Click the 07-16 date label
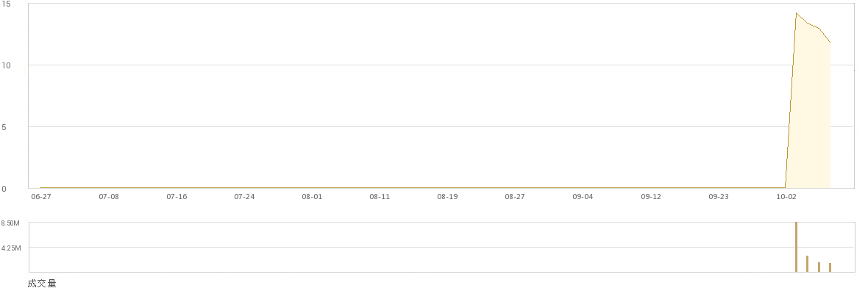Viewport: 868px width, 288px height. point(177,196)
